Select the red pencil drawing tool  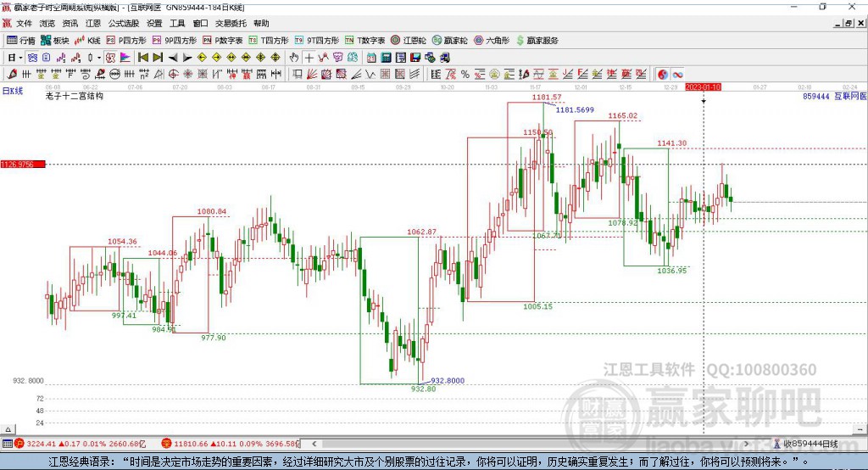point(12,75)
